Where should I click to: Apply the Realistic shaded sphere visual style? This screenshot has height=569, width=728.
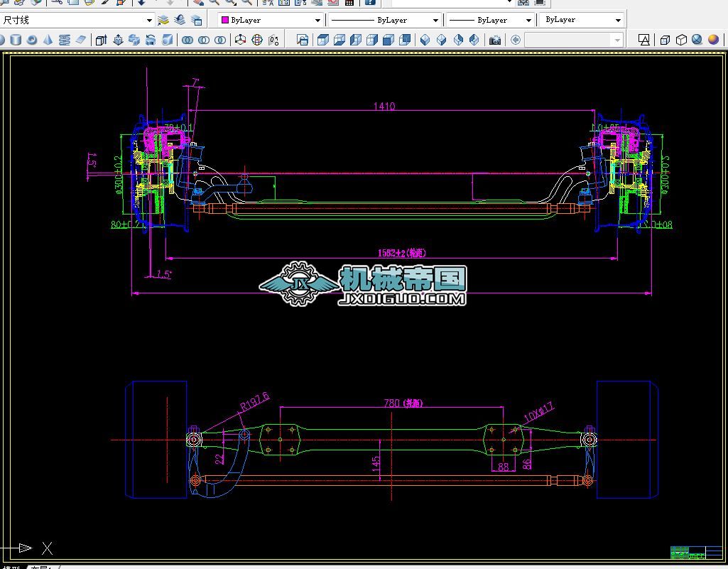coord(714,40)
